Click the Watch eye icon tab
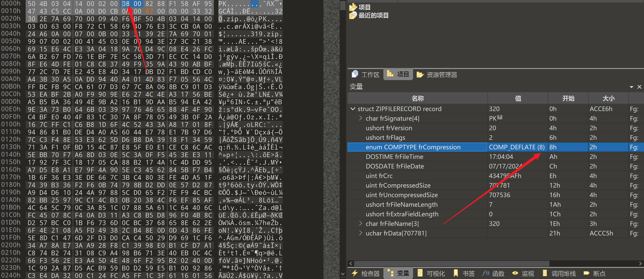644x279 pixels. pos(515,273)
